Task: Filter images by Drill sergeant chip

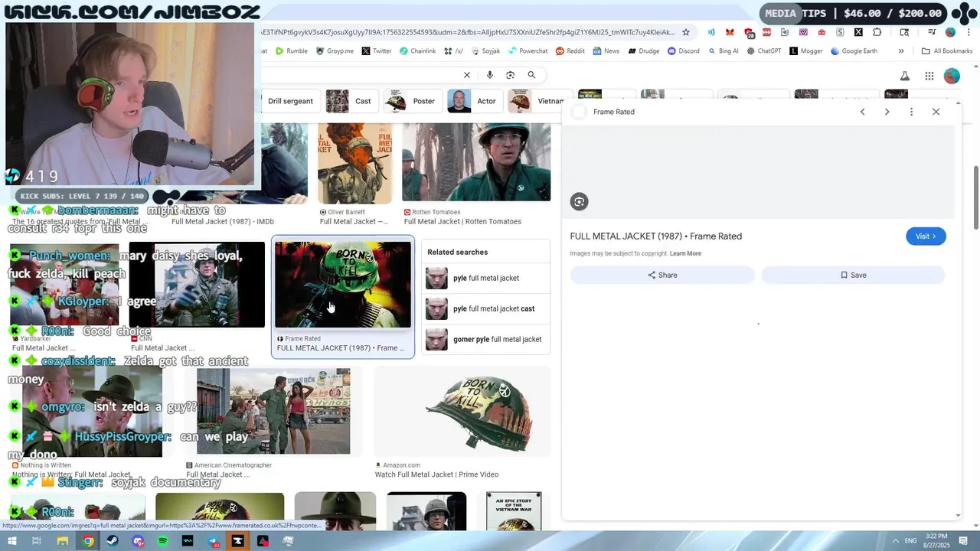Action: point(290,101)
